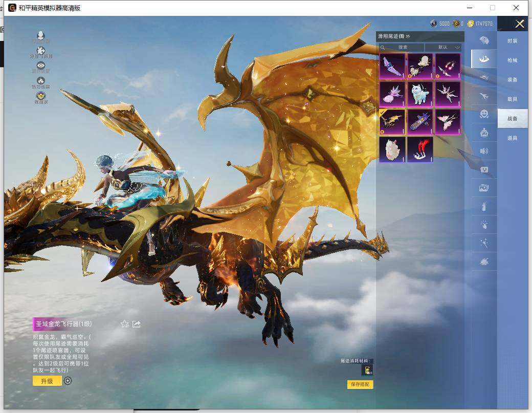
Task: Close the inventory with the gold X
Action: tap(519, 24)
